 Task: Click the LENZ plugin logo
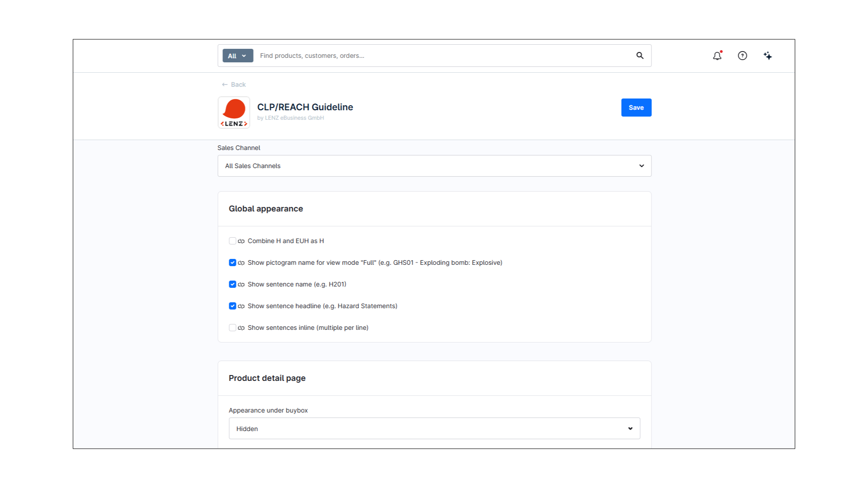pos(234,113)
